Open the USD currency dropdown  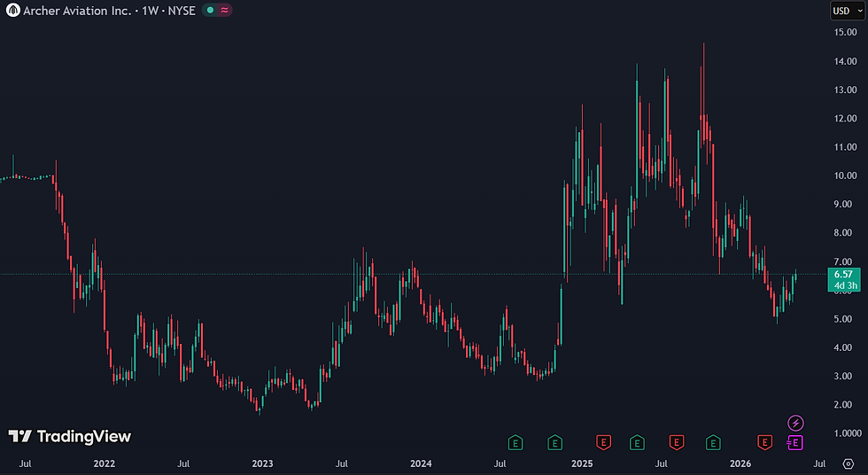point(848,11)
